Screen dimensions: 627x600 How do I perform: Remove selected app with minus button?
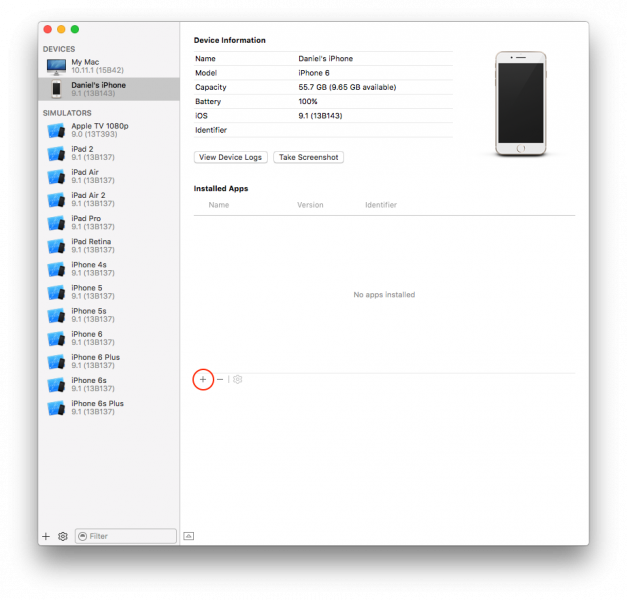click(x=220, y=379)
